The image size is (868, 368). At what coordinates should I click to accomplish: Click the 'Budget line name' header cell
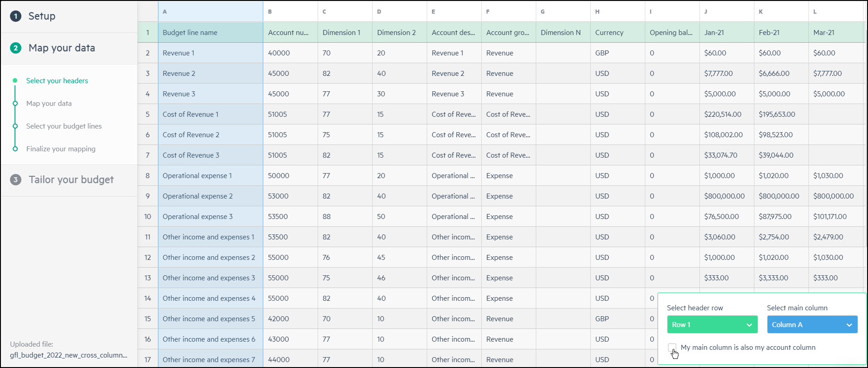[210, 32]
